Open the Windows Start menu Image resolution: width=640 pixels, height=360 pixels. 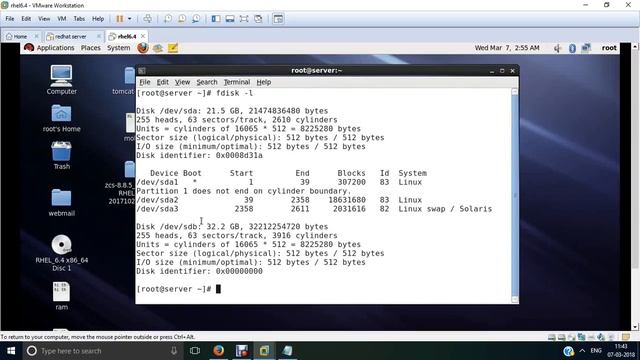[x=11, y=351]
